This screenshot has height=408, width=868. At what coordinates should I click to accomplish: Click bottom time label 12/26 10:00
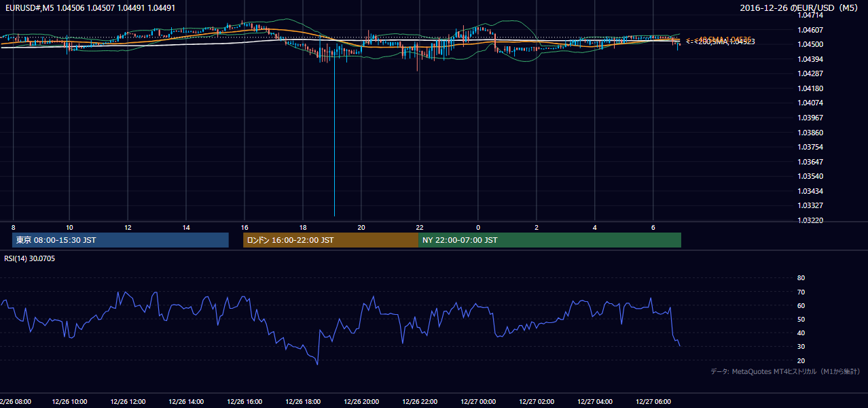pyautogui.click(x=69, y=402)
